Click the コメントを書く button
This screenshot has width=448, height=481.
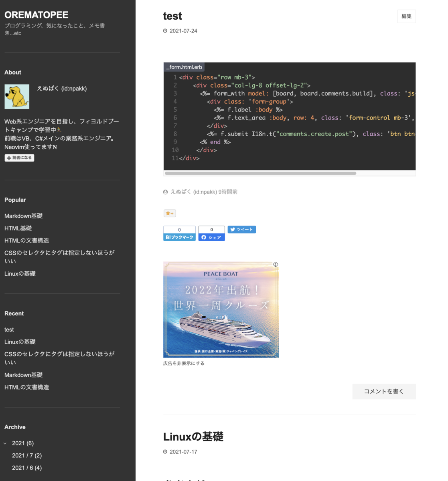tap(384, 392)
